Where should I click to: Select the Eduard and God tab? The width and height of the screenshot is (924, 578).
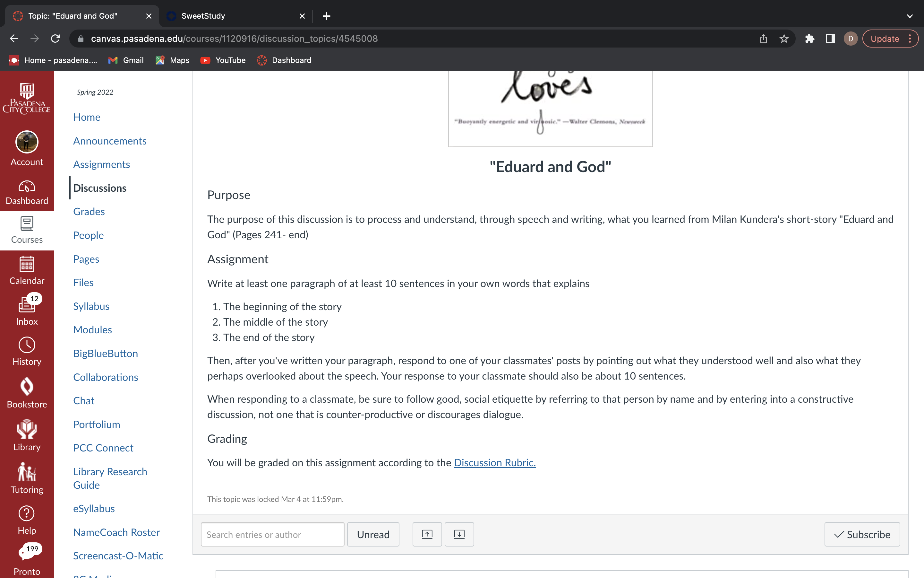click(82, 16)
